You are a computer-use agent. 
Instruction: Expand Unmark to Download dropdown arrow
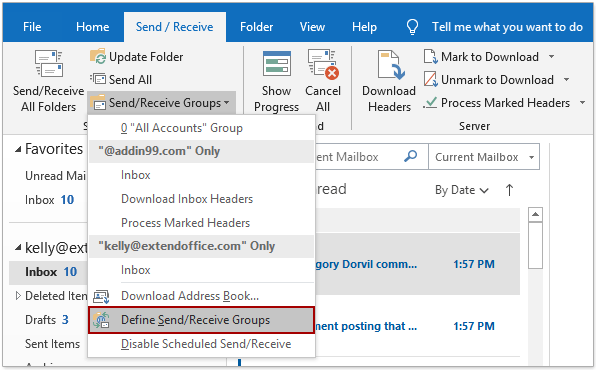pyautogui.click(x=566, y=79)
